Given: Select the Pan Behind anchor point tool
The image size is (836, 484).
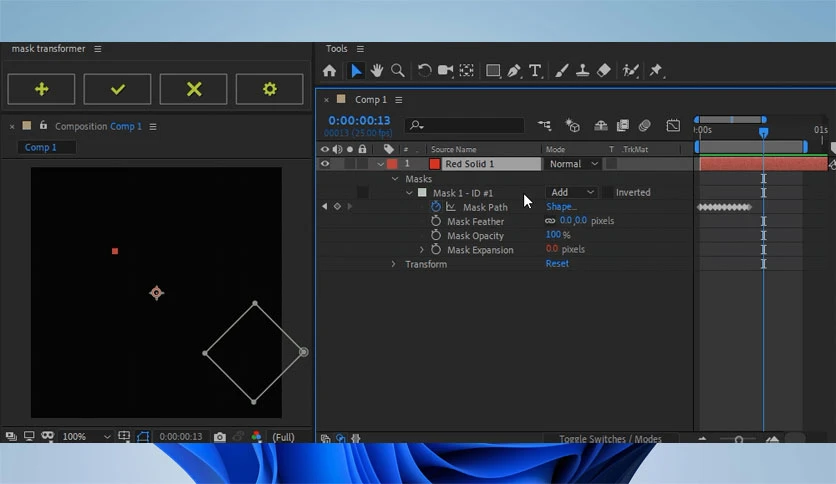Looking at the screenshot, I should (467, 70).
